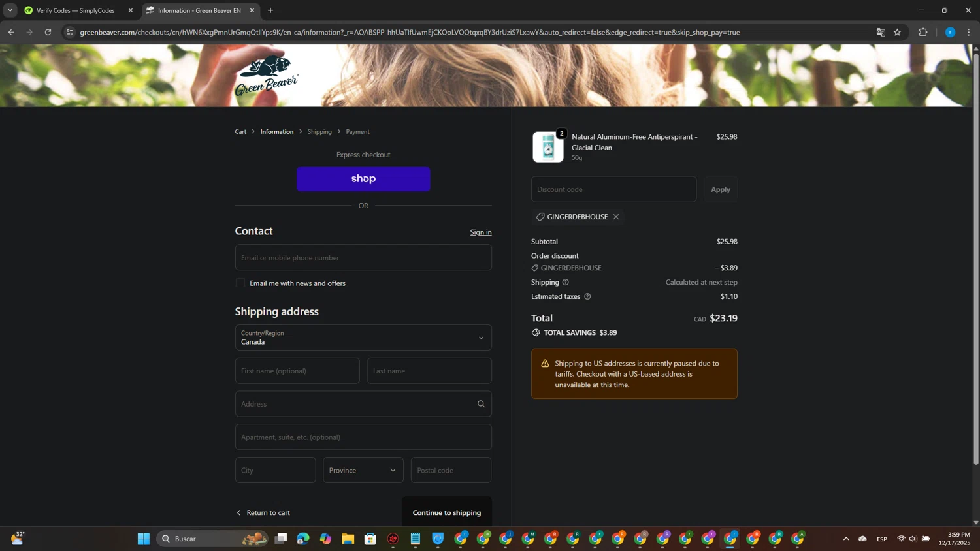Go to Cart breadcrumb

(240, 132)
